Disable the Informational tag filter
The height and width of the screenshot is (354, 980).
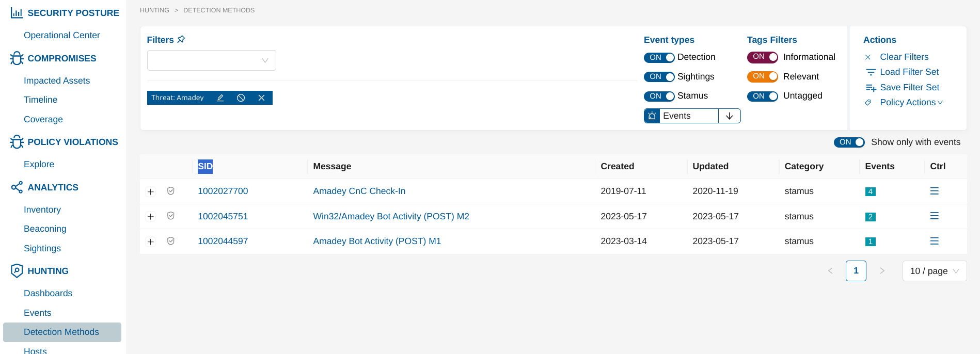click(x=762, y=57)
